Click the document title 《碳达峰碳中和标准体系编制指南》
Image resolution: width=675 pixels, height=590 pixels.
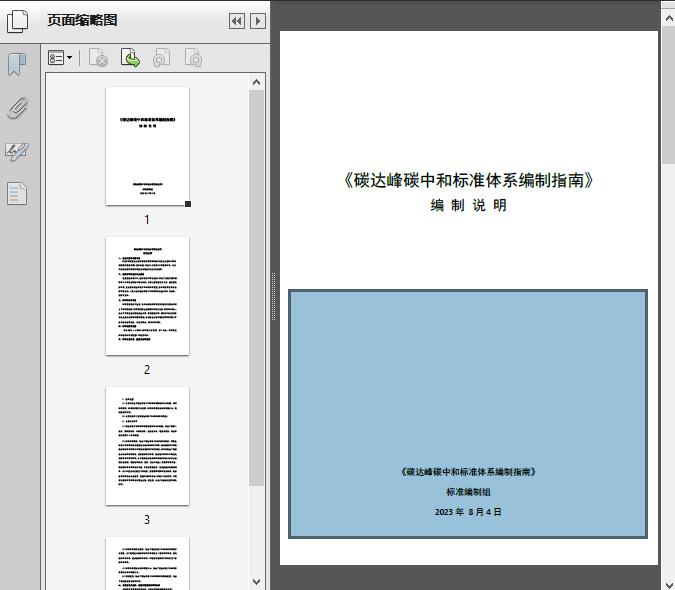tap(468, 180)
